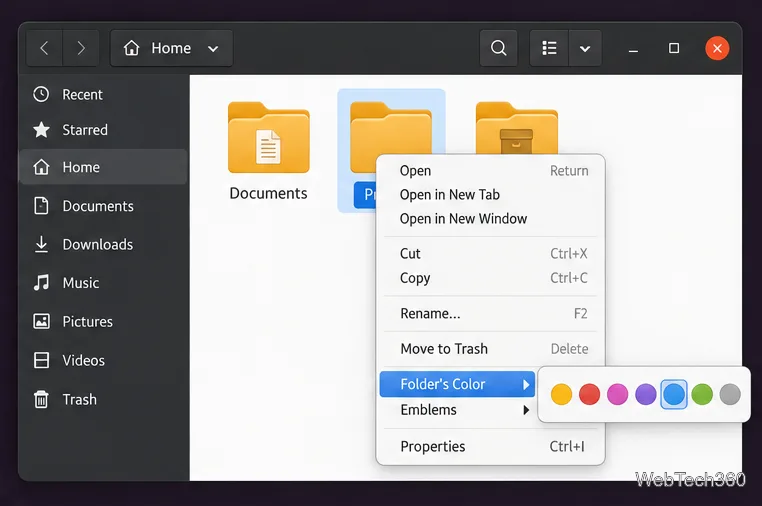Open Documents in the sidebar
The image size is (762, 506).
point(103,206)
